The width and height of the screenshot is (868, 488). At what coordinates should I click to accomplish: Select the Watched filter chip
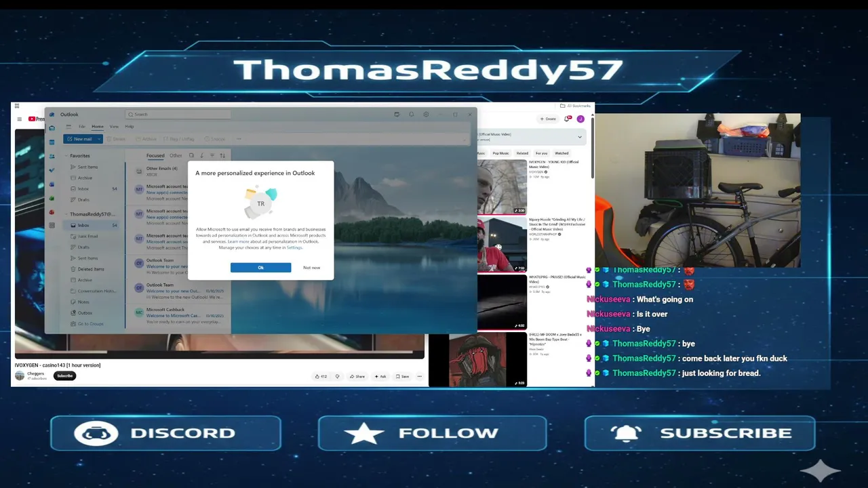point(561,153)
